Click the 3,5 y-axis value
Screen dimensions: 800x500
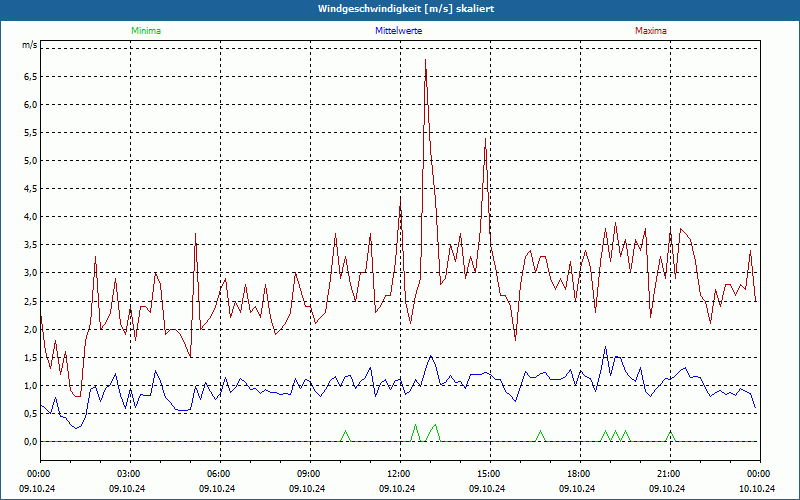coord(31,245)
